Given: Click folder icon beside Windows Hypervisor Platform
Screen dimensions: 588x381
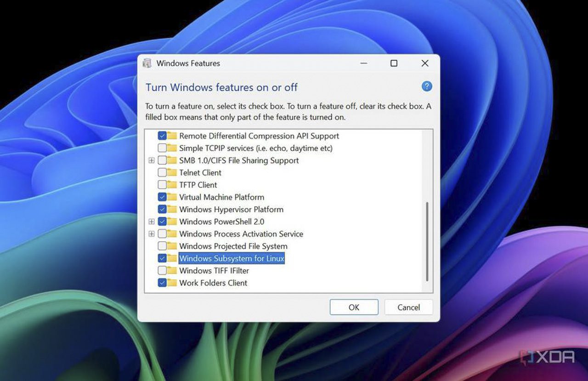Looking at the screenshot, I should pos(172,210).
